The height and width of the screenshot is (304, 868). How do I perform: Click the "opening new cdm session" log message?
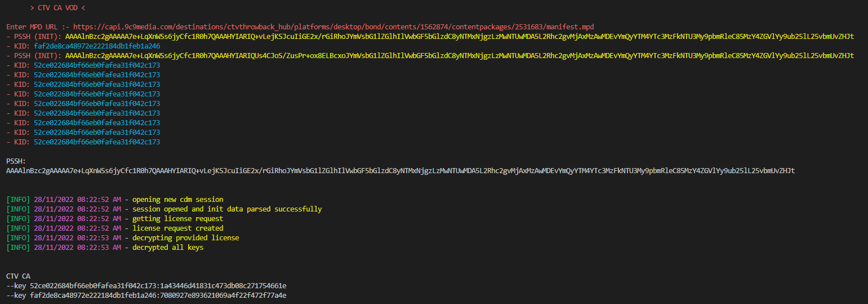[x=177, y=200]
